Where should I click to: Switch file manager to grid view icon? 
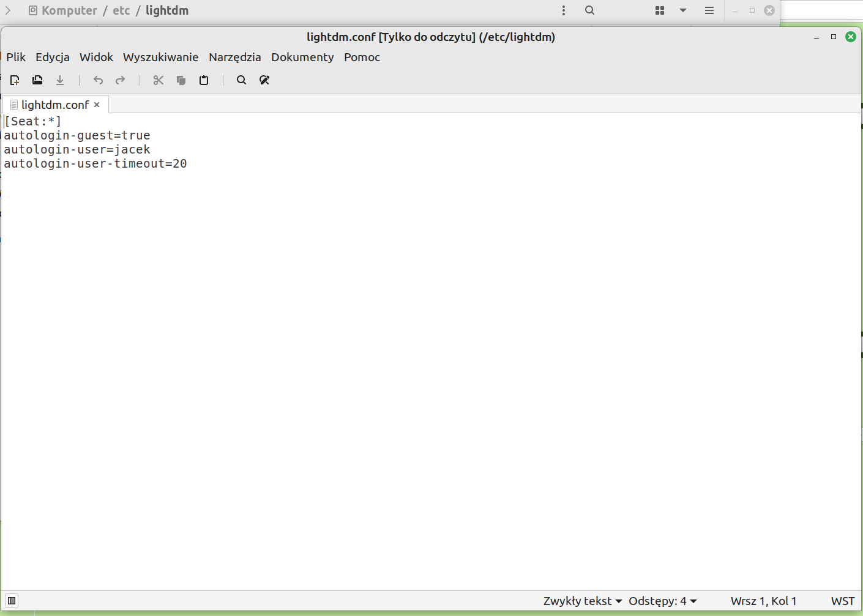point(660,10)
